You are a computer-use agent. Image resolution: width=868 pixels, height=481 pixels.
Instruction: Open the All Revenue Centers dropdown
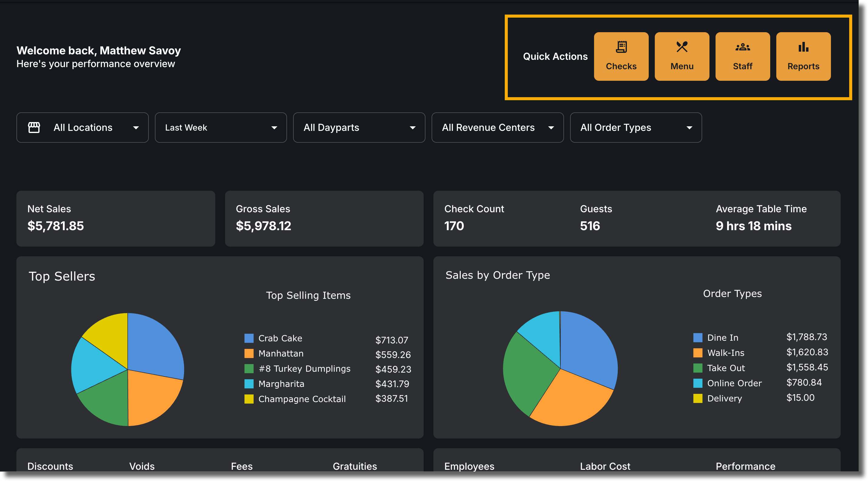[497, 127]
